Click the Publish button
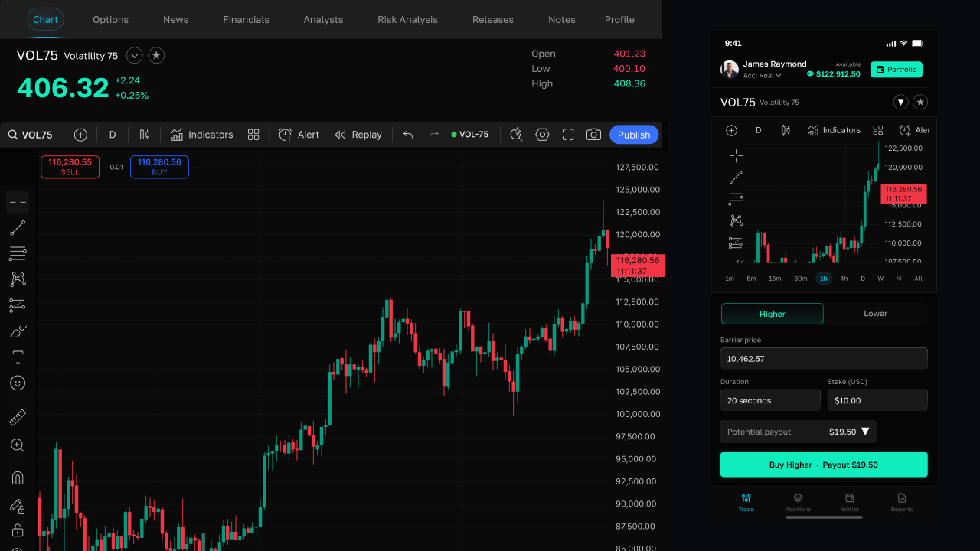The image size is (980, 551). click(x=634, y=135)
